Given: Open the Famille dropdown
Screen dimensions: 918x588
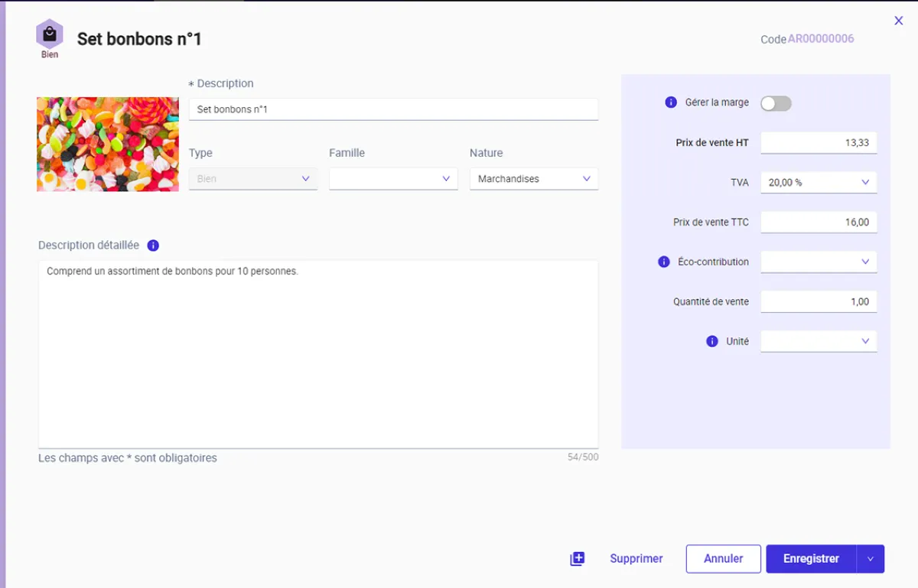Looking at the screenshot, I should pos(393,179).
